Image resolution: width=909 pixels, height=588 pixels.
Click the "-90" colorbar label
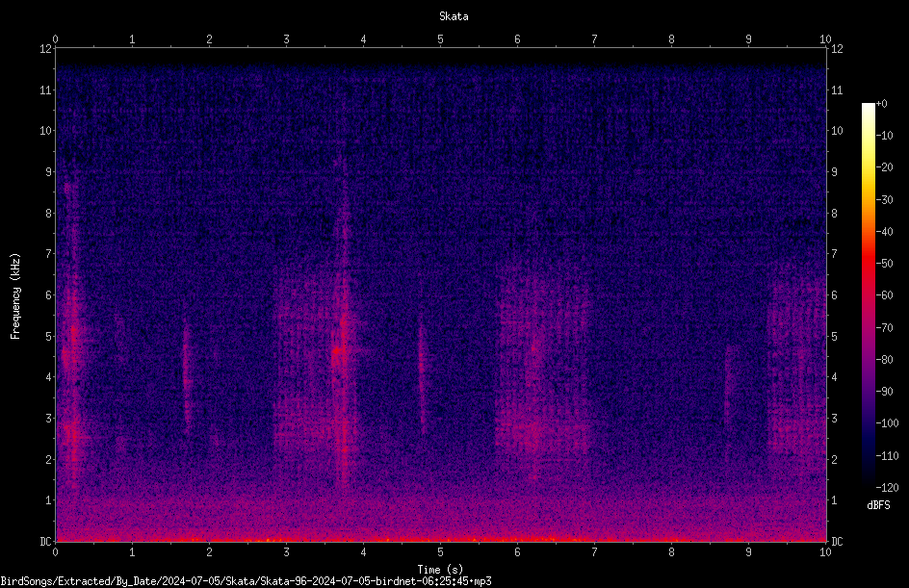pos(884,392)
